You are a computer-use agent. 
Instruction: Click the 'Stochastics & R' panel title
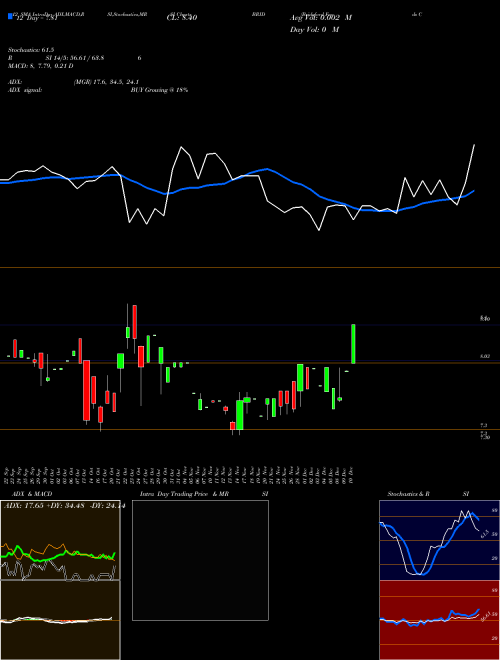[x=409, y=494]
